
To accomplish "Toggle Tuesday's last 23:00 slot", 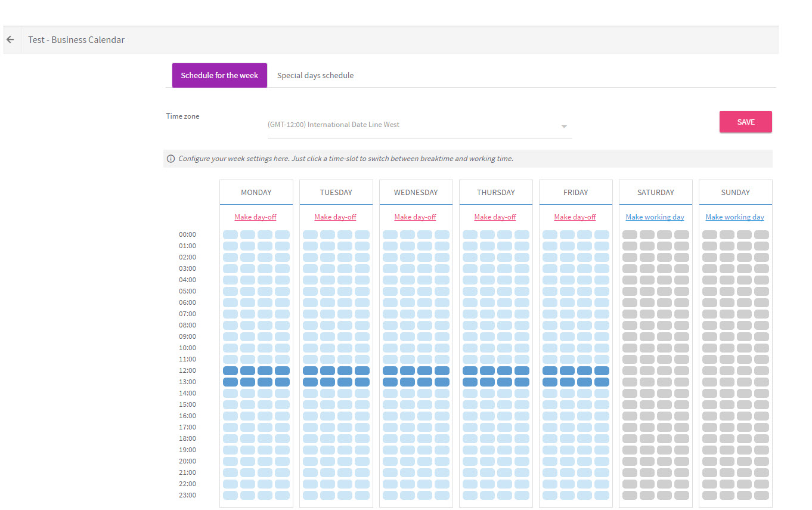I will click(362, 496).
